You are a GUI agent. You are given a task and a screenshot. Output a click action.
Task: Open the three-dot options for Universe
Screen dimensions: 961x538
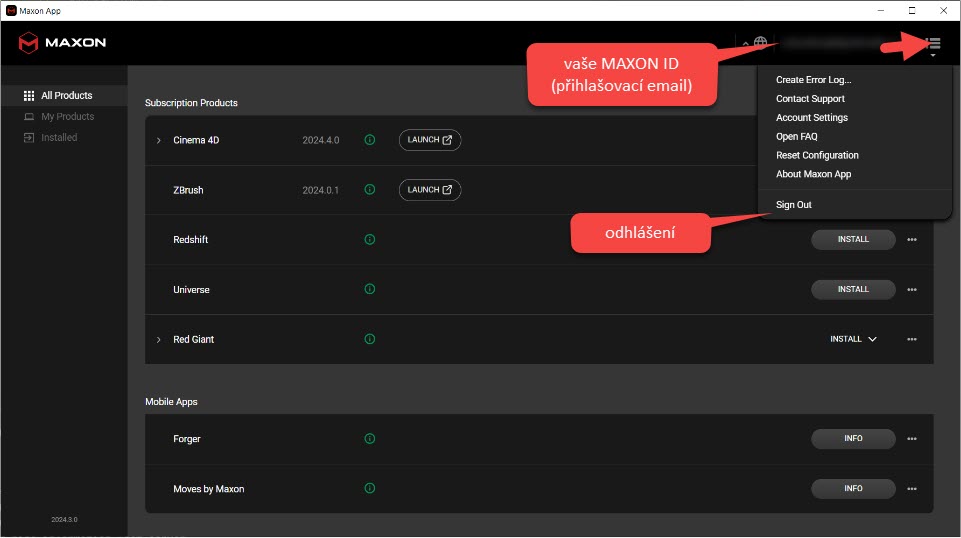point(912,290)
